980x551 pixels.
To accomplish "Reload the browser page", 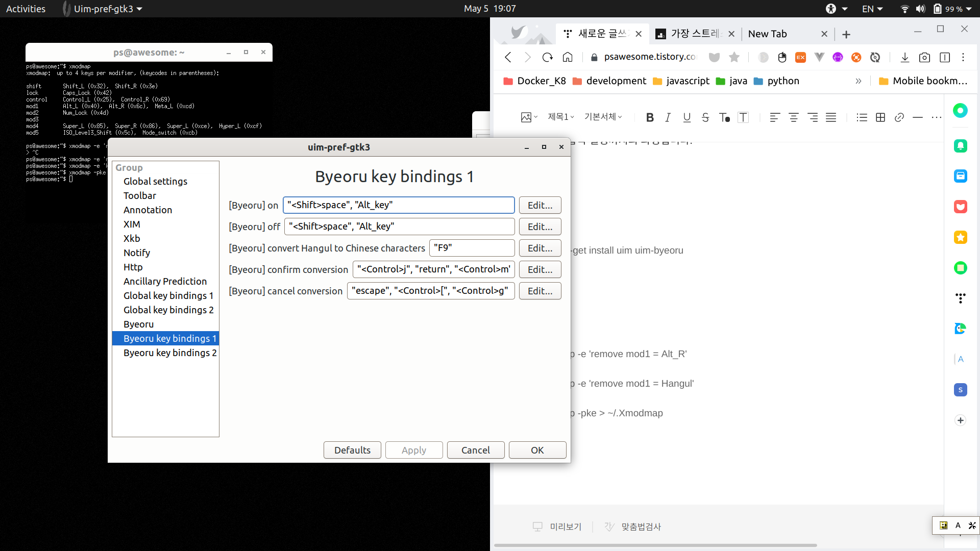I will click(548, 57).
